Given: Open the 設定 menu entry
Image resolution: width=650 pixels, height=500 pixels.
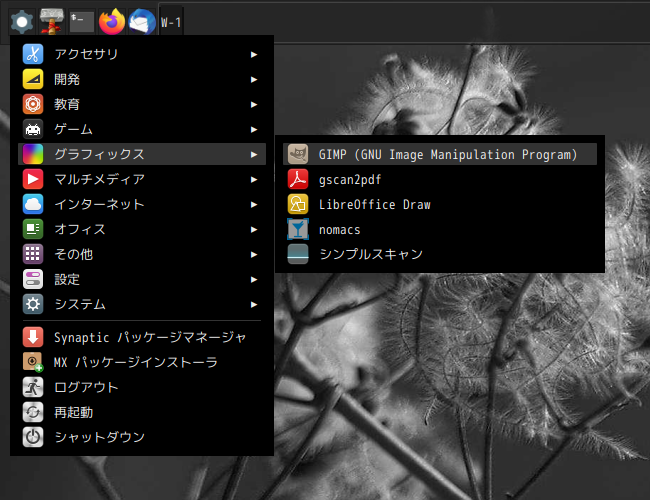Looking at the screenshot, I should [142, 279].
